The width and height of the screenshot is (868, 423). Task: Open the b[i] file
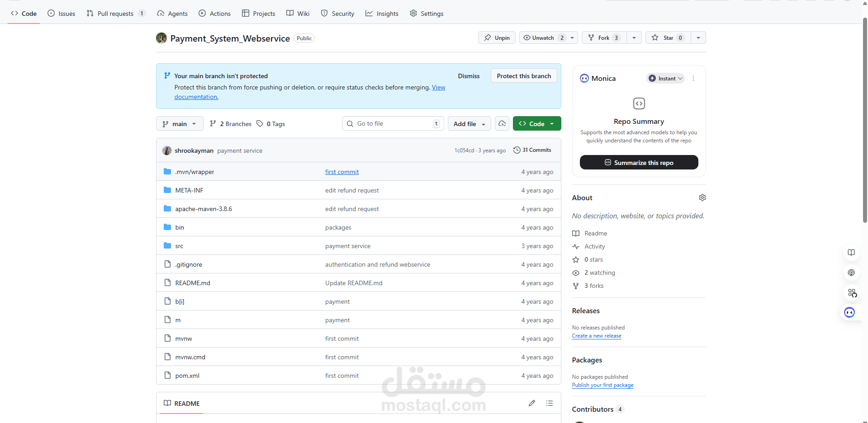[180, 301]
